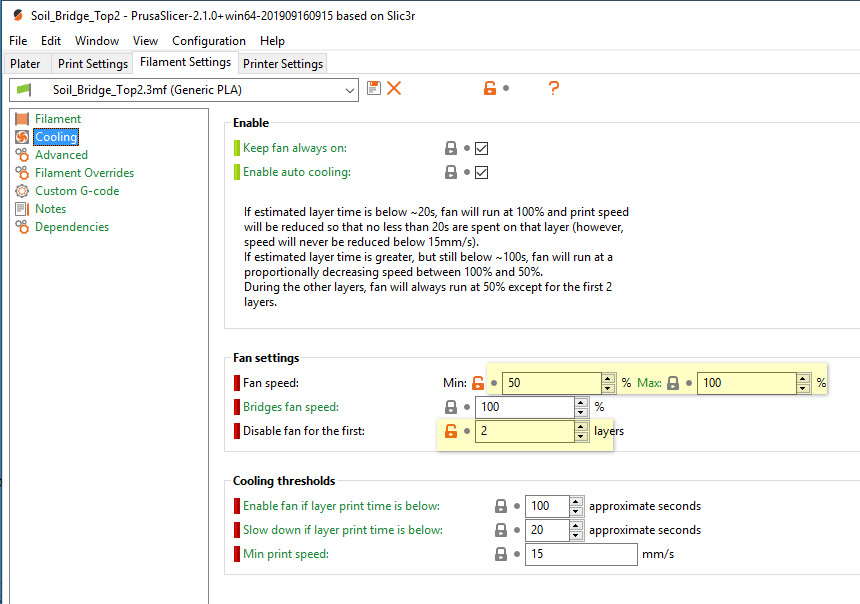This screenshot has height=604, width=860.
Task: Click orange unlocked icon for Disable fan layers
Action: tap(451, 431)
